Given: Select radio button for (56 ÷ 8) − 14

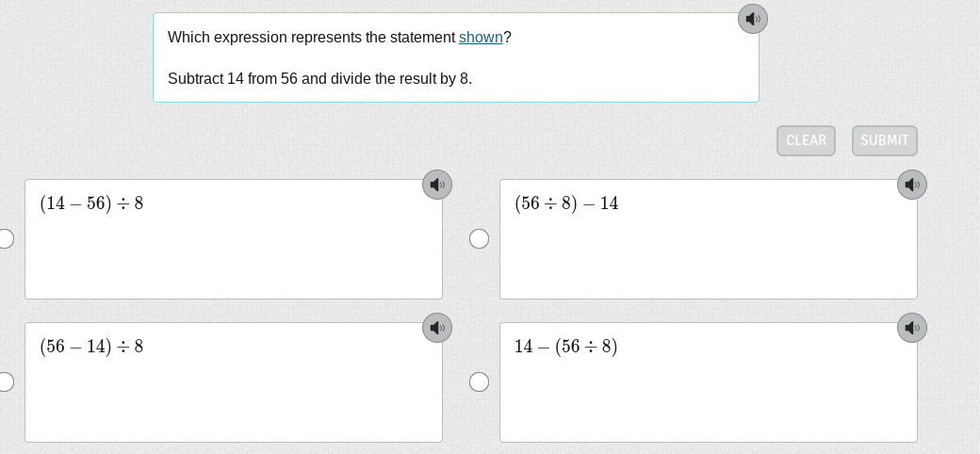Looking at the screenshot, I should tap(479, 238).
